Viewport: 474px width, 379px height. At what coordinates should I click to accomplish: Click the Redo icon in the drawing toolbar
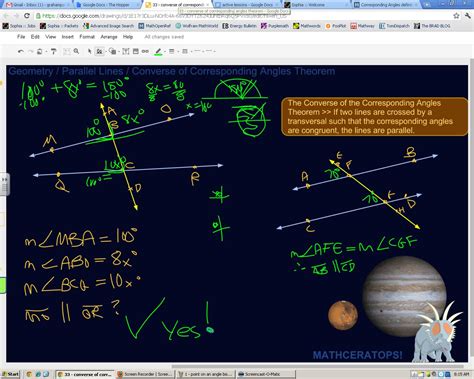pyautogui.click(x=30, y=51)
